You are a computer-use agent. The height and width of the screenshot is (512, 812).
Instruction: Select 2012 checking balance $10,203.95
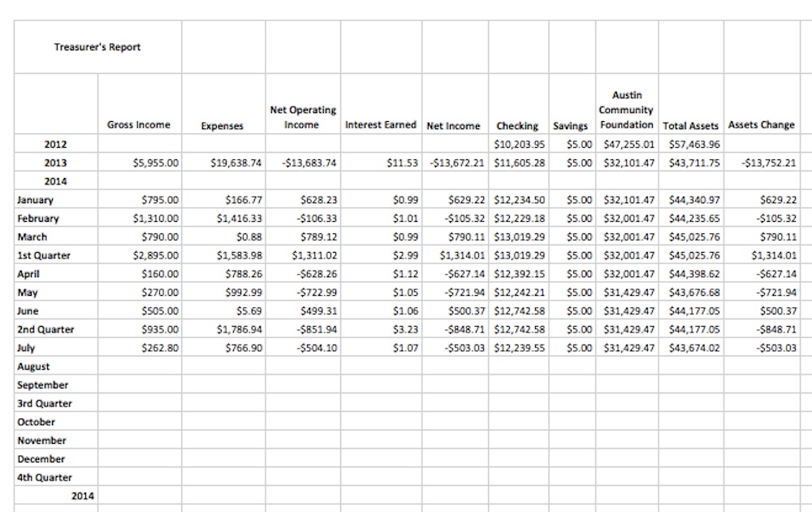519,145
